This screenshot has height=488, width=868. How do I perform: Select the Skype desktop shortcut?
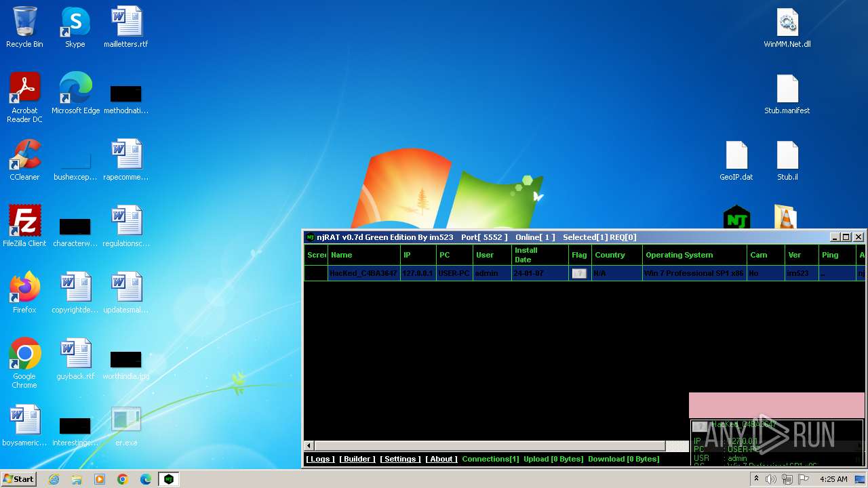(75, 27)
